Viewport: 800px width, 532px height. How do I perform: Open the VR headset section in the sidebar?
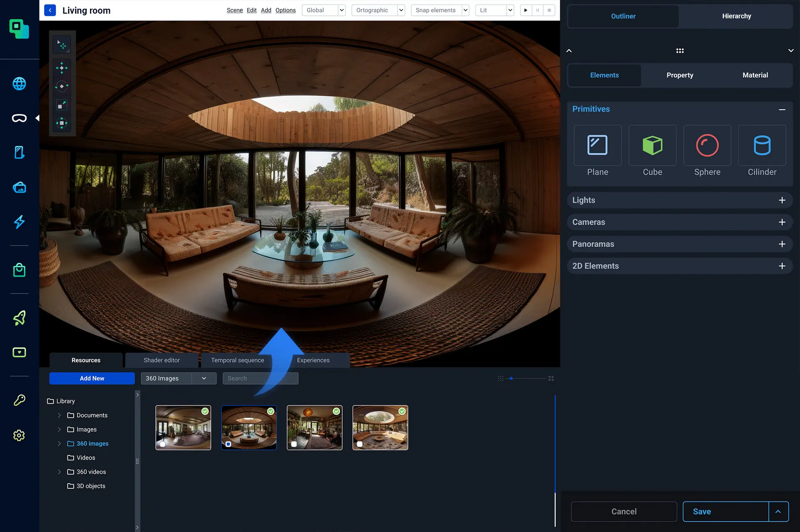point(19,118)
